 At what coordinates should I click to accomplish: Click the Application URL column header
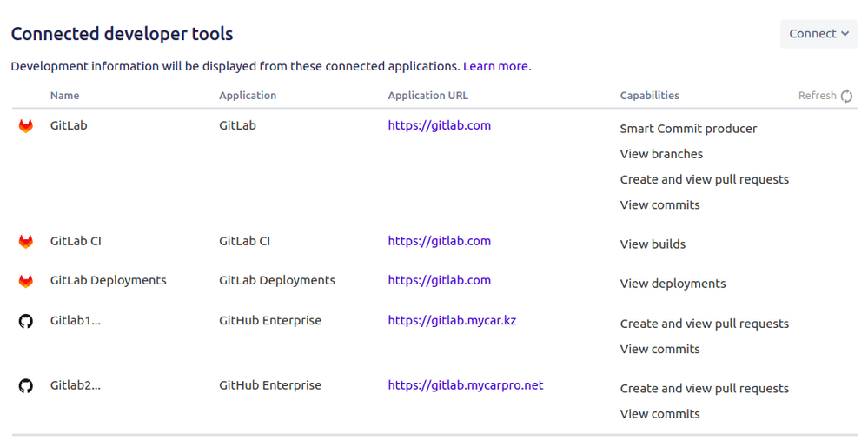coord(427,96)
